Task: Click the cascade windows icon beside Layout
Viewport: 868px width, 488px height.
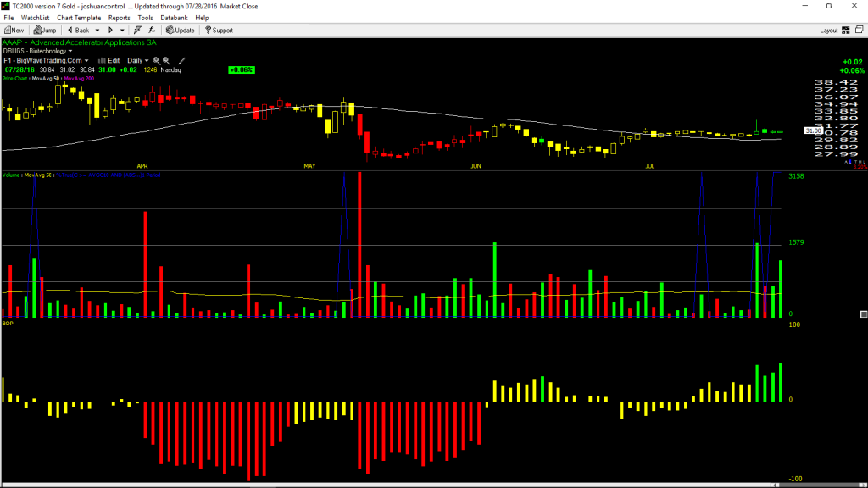Action: click(860, 30)
